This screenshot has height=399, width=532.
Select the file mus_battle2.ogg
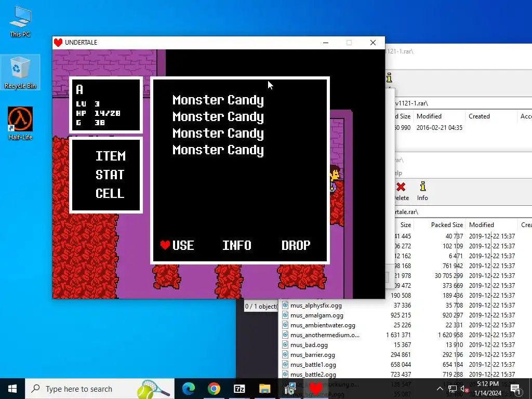(x=313, y=374)
